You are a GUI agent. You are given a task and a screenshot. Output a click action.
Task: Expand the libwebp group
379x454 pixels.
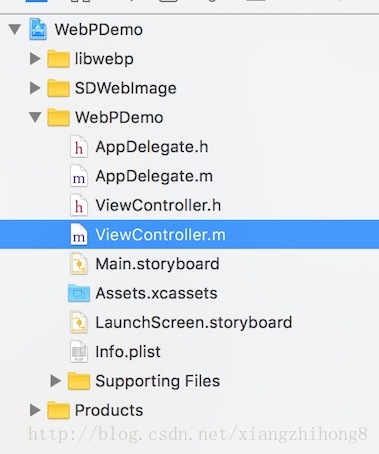pos(35,59)
